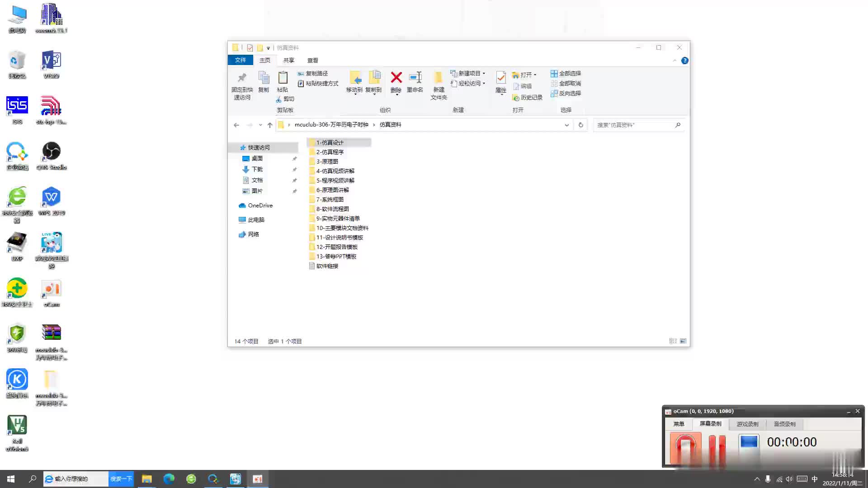Open 历史记录 (History) in ribbon

(527, 98)
